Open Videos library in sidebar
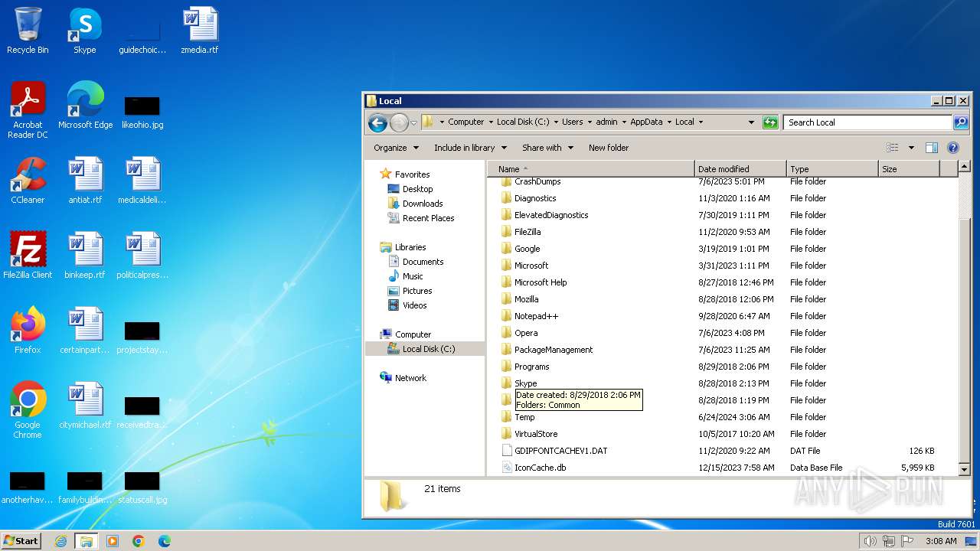The image size is (980, 551). coord(414,305)
